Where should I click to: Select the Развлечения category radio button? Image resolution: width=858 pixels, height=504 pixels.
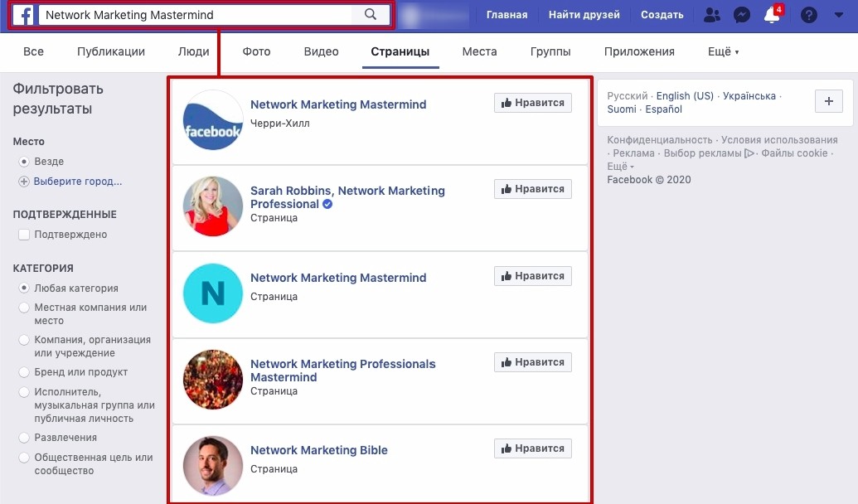tap(24, 438)
